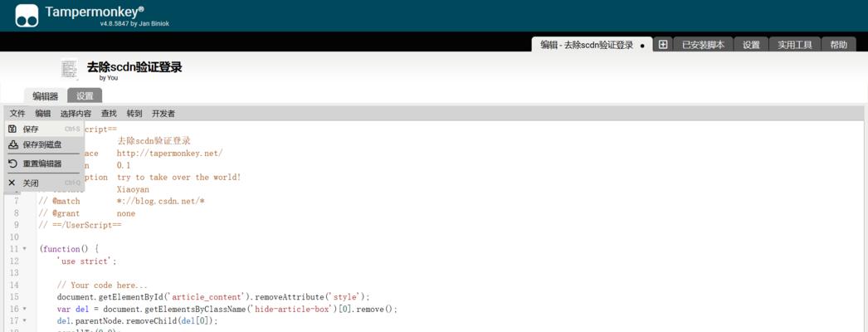Click the floppy disk icon for 保存
The image size is (868, 332).
[x=12, y=129]
